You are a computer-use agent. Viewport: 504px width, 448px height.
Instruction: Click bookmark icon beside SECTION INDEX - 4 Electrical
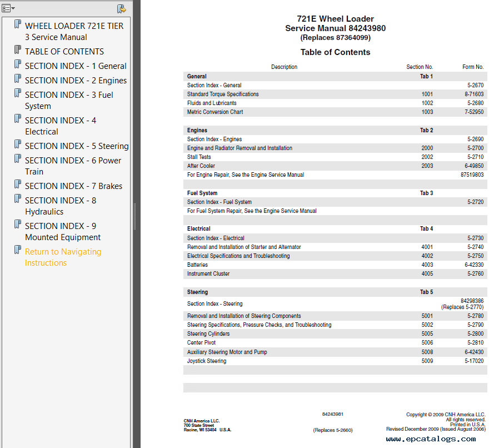point(18,119)
